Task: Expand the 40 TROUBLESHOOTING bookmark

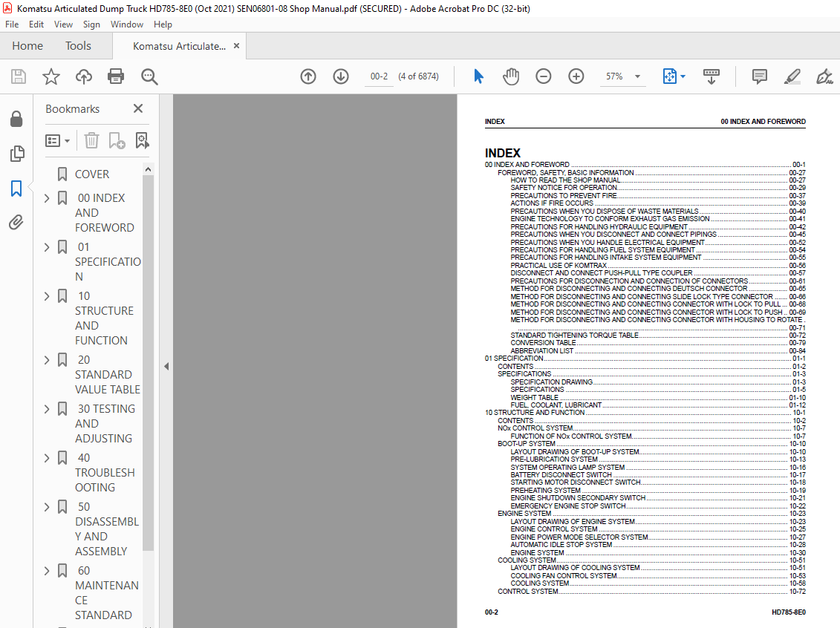Action: pyautogui.click(x=47, y=458)
